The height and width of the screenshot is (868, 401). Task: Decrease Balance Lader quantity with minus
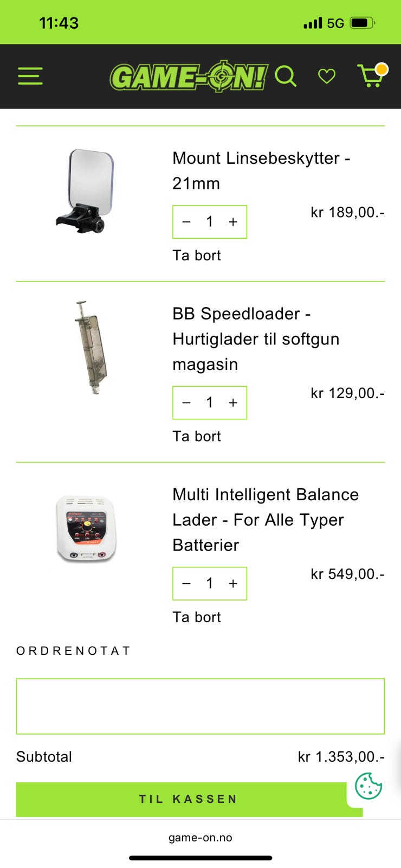coord(186,584)
